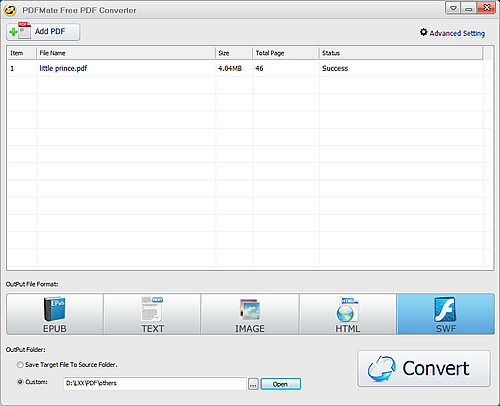Click the Add PDF button
The image size is (500, 406).
(43, 32)
